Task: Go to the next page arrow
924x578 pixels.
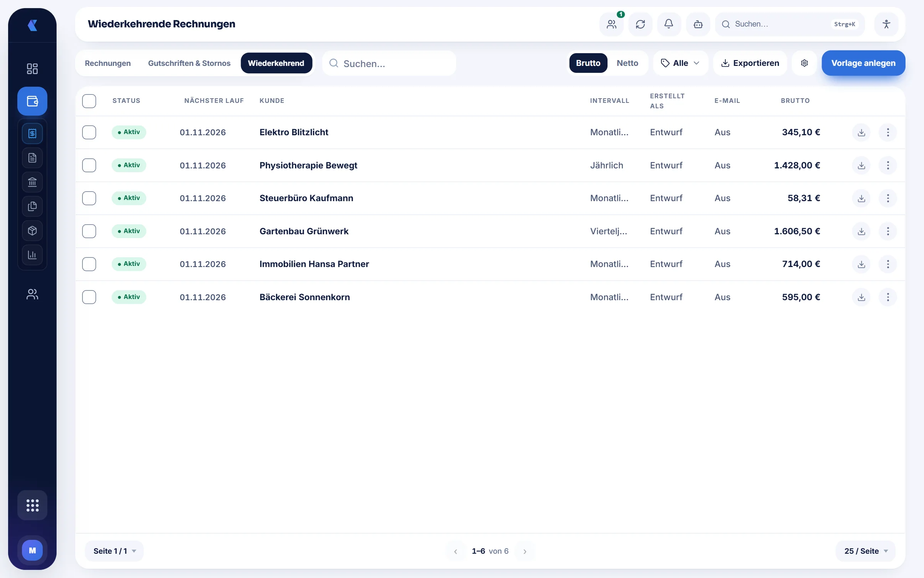Action: (525, 551)
